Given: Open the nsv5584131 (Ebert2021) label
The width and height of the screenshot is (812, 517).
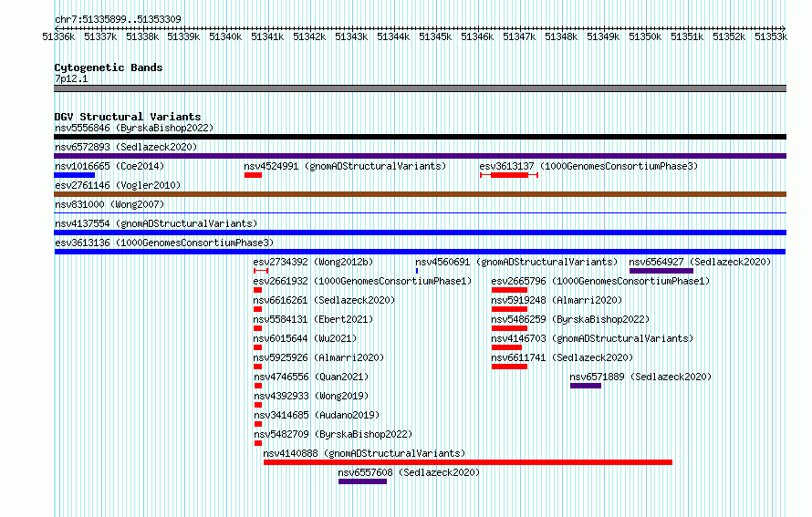Looking at the screenshot, I should [313, 319].
